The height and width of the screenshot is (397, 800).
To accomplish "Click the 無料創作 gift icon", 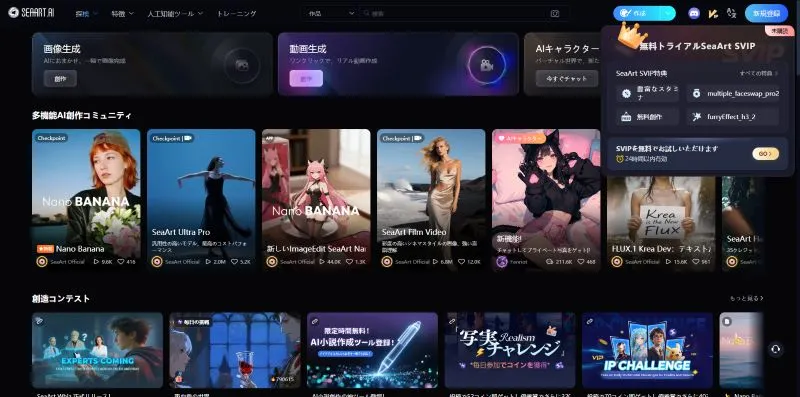I will [x=626, y=117].
